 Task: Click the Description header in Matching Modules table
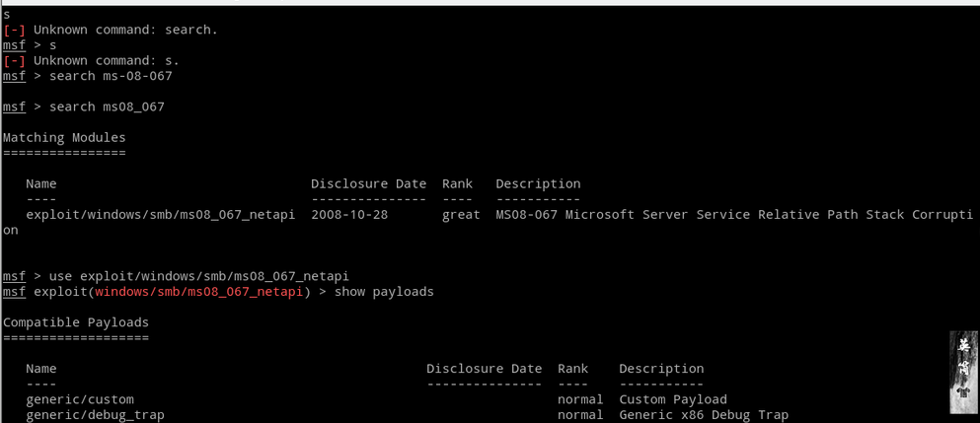[538, 183]
